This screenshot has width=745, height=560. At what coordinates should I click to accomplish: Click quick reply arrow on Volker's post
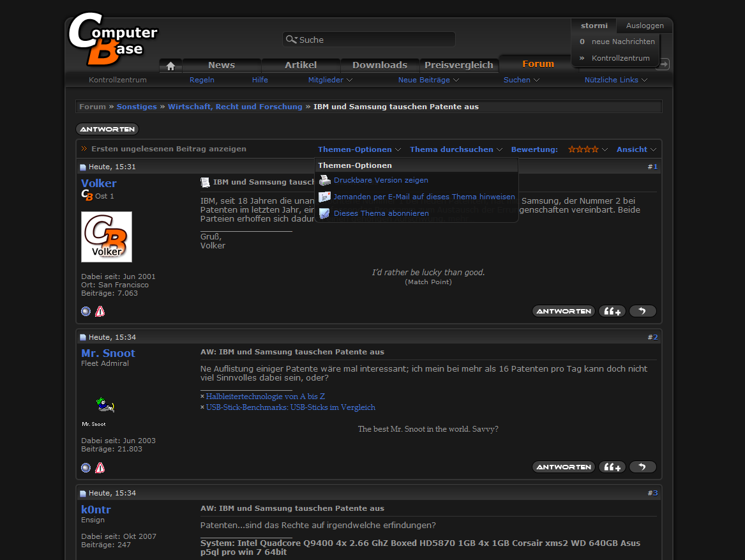tap(642, 312)
